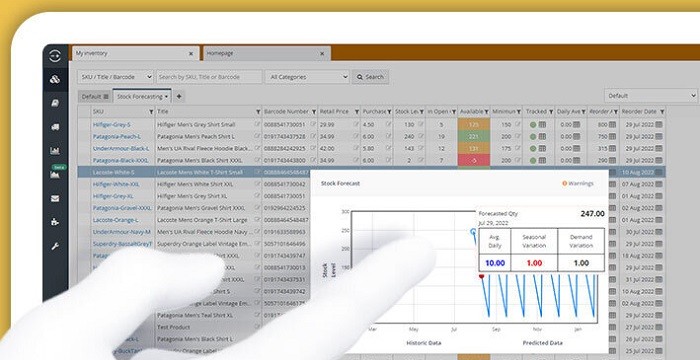700x360 pixels.
Task: Open the Default dropdown on the right
Action: [x=651, y=96]
